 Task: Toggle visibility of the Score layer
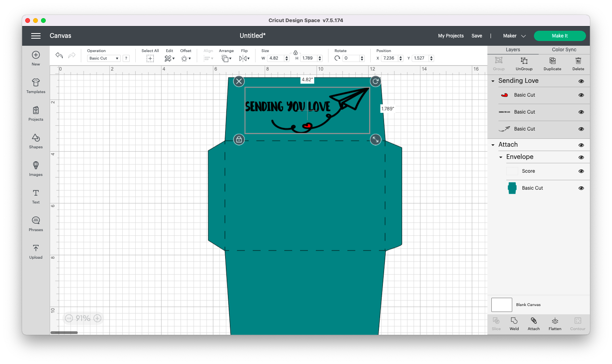[581, 171]
